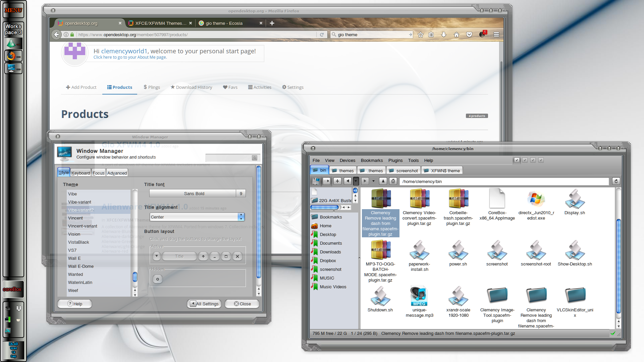Open the forward history dropdown arrow
Image resolution: width=644 pixels, height=362 pixels.
373,181
